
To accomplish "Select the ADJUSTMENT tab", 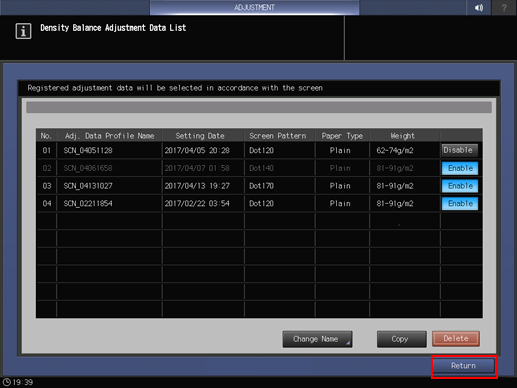I will (254, 7).
